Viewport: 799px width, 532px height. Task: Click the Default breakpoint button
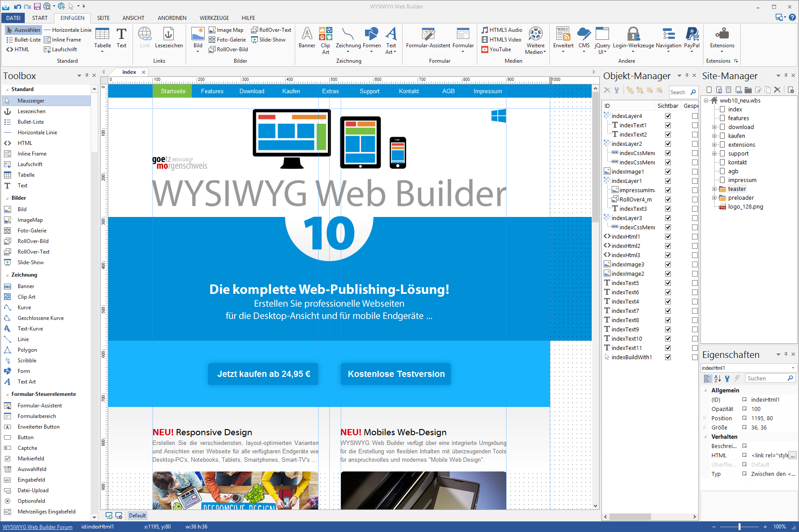point(137,516)
